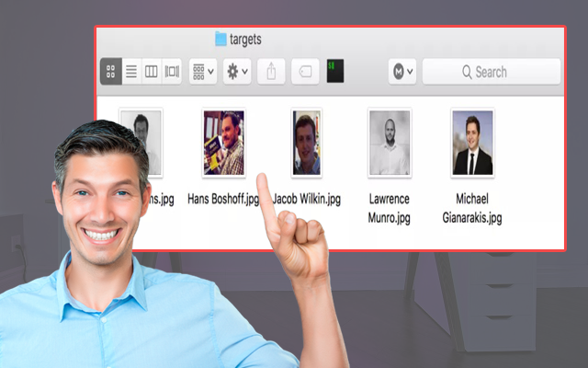Click the Edit Tags button
Viewport: 588px width, 368px height.
[x=305, y=72]
